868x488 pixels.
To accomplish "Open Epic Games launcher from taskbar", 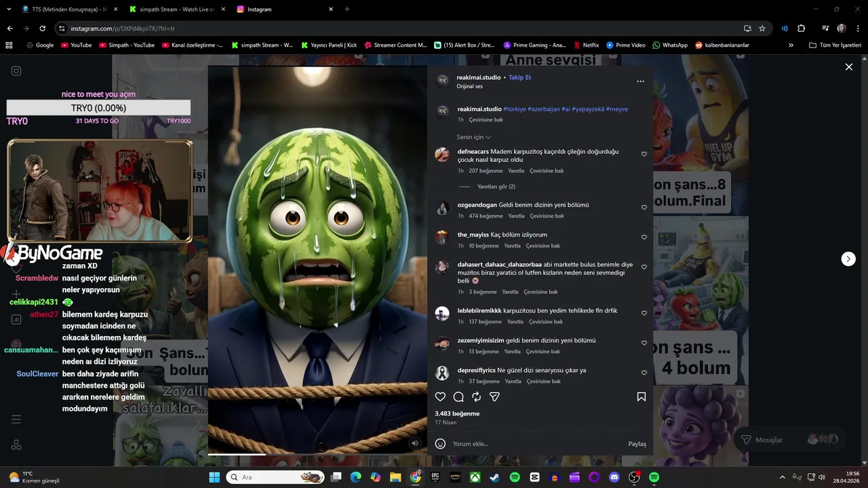I will [435, 477].
